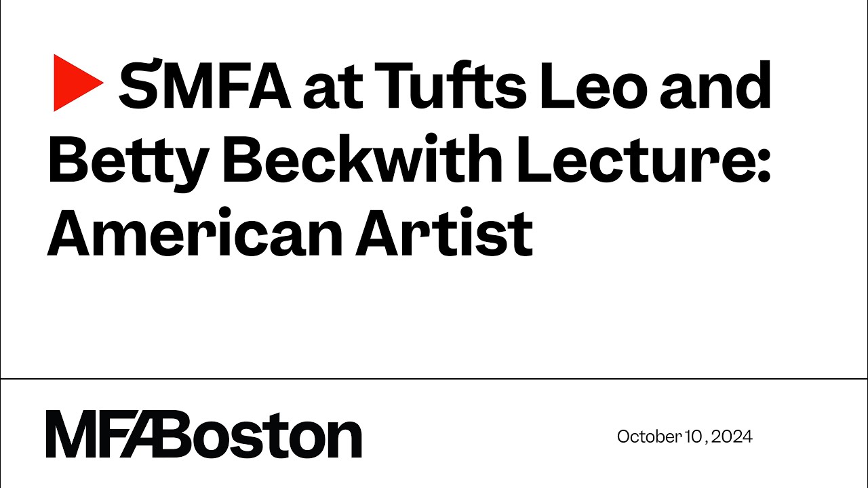This screenshot has width=868, height=488.
Task: Click the October 10, 2024 date text
Action: click(x=684, y=437)
